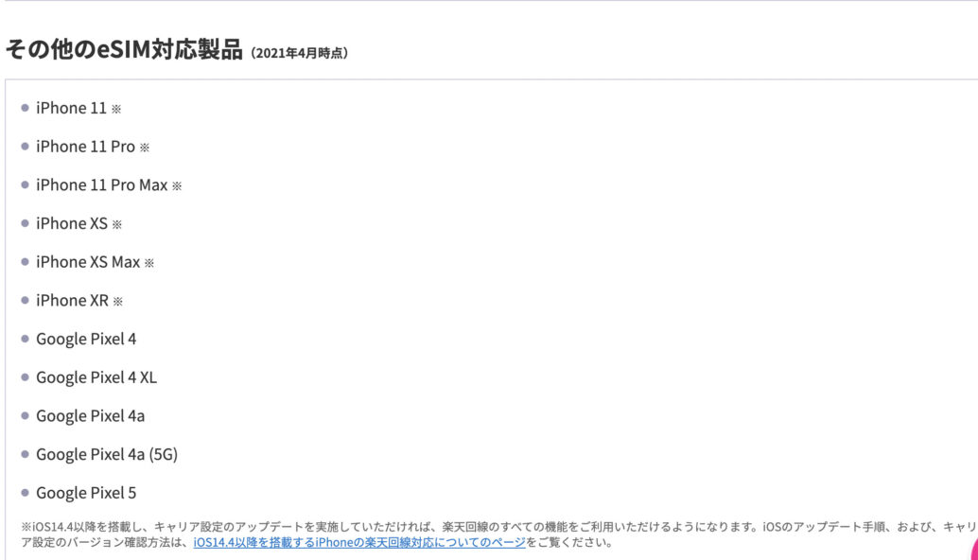This screenshot has height=560, width=978.
Task: Click the date note (2021年4月時点)
Action: (x=300, y=53)
